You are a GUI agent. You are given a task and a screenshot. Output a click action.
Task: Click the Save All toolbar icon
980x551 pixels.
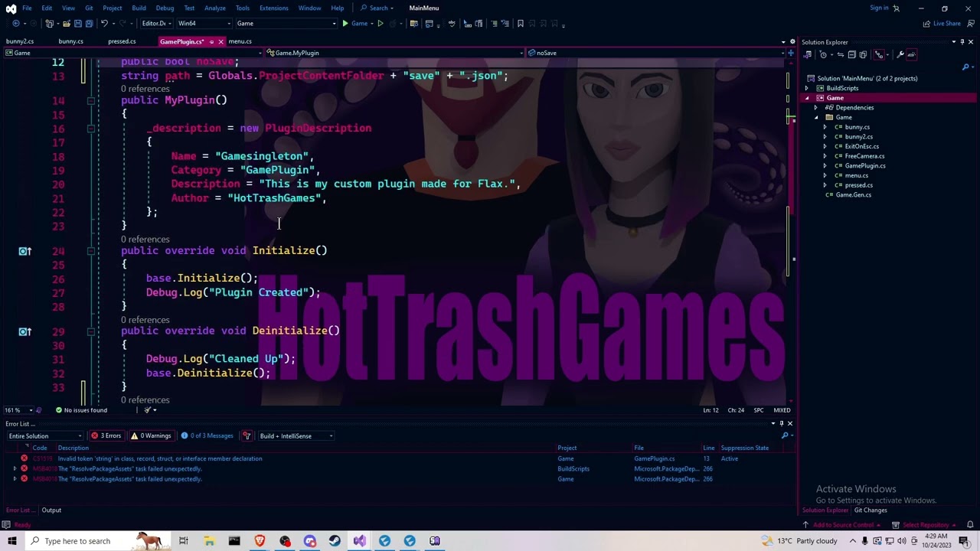click(x=89, y=23)
